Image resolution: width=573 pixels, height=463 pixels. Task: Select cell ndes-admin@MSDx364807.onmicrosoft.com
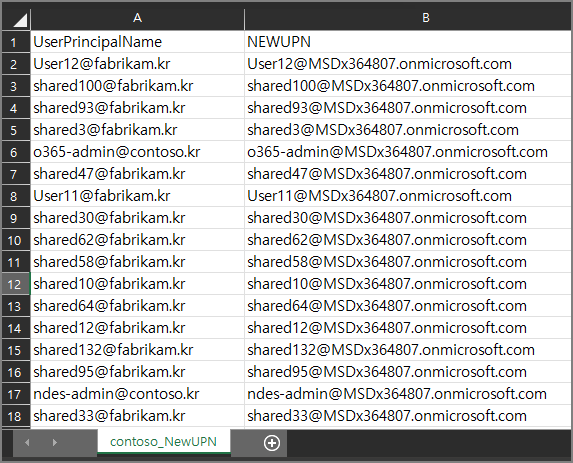(407, 394)
